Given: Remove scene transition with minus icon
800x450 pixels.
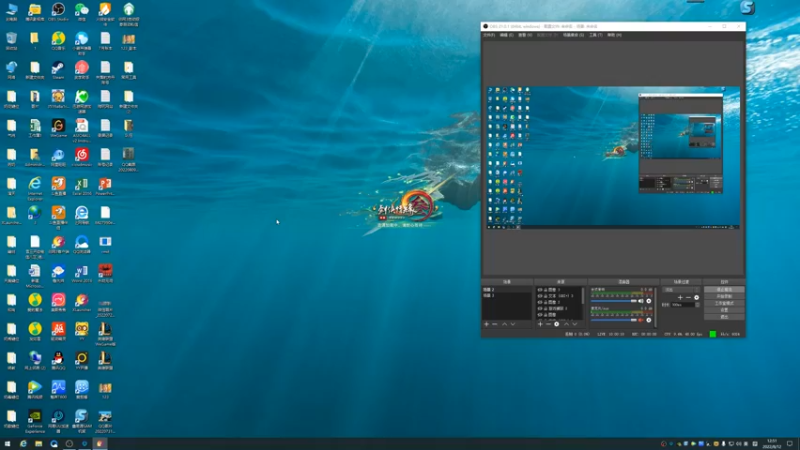Looking at the screenshot, I should coord(688,297).
